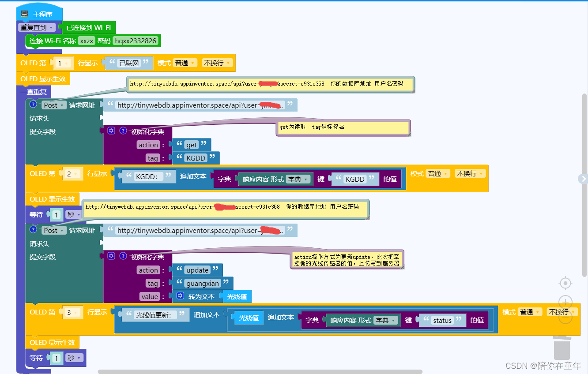
Task: Click question icon on dictionary block containing get
Action: click(x=123, y=131)
